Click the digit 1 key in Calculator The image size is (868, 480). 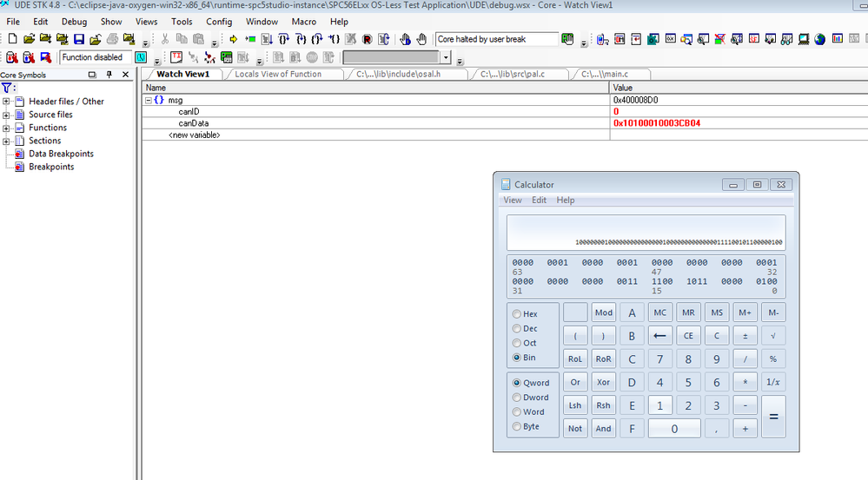(659, 405)
